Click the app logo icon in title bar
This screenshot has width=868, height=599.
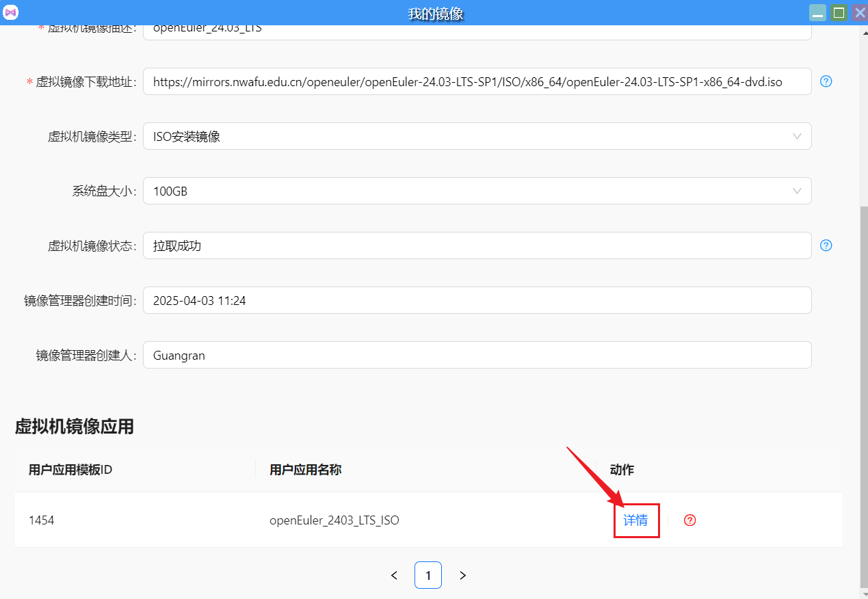(11, 12)
